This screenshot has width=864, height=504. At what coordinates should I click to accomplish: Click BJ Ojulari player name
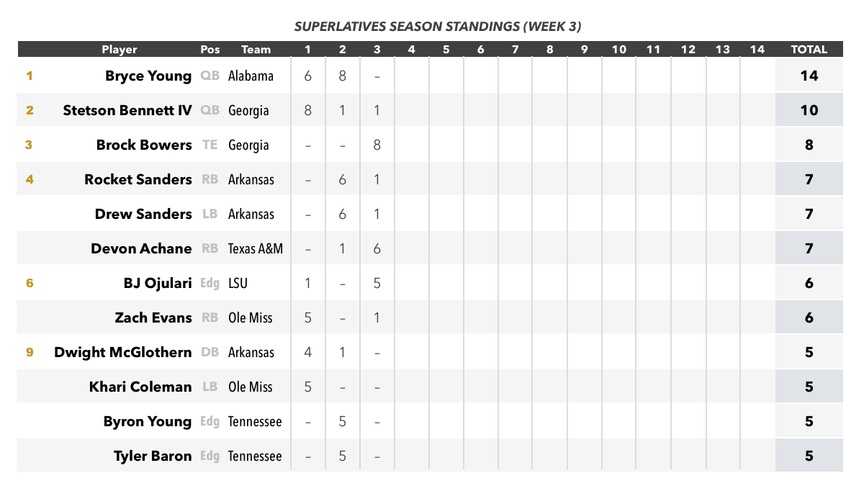coord(158,283)
